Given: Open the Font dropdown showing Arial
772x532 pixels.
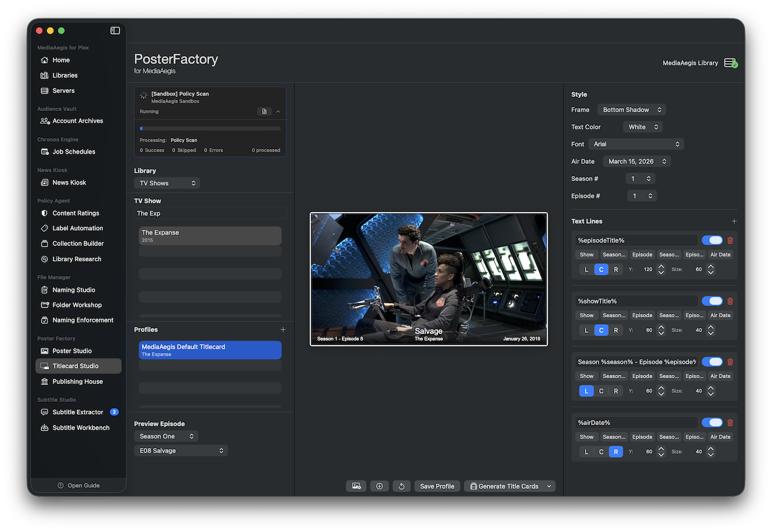Looking at the screenshot, I should click(x=636, y=144).
